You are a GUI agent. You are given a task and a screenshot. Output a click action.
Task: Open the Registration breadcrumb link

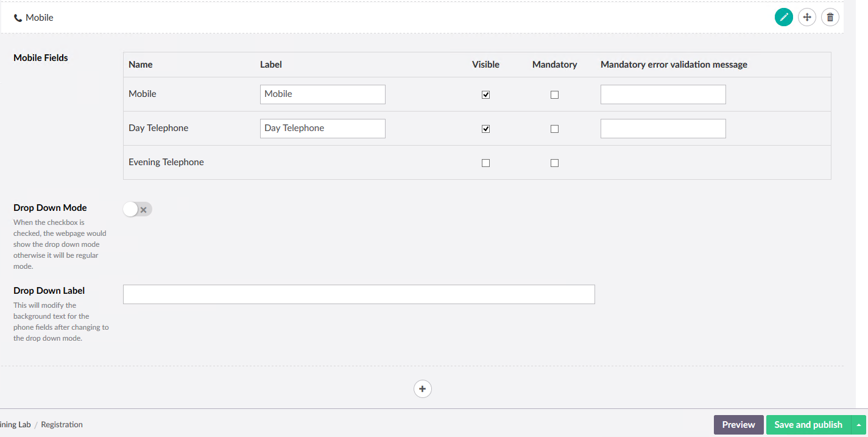pyautogui.click(x=62, y=424)
